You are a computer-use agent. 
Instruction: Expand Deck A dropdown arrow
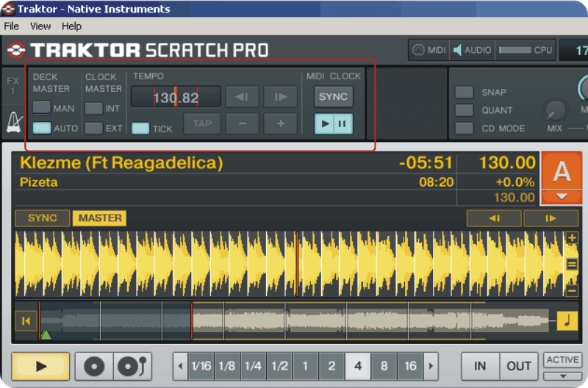tap(561, 196)
